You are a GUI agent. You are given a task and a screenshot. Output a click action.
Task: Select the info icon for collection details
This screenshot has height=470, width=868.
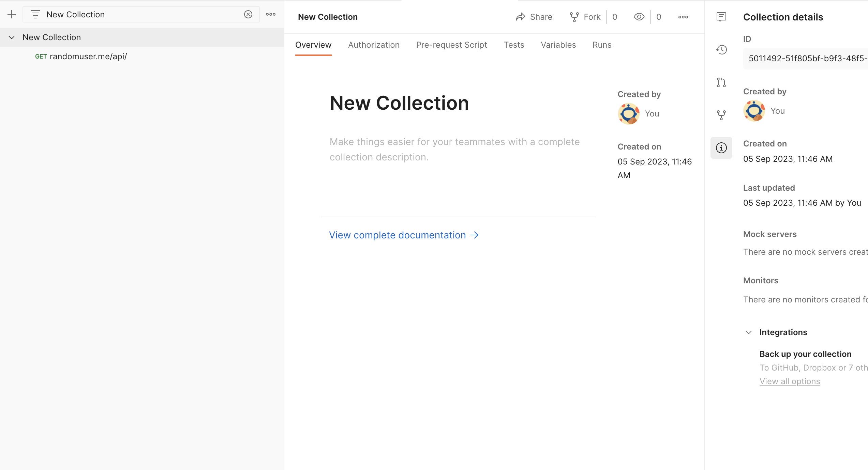pos(721,148)
